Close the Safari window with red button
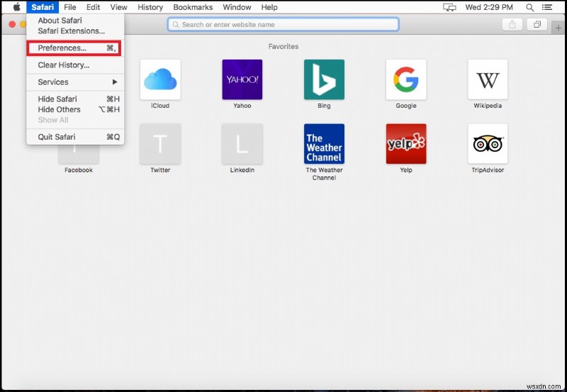Viewport: 567px width, 392px height. point(12,24)
